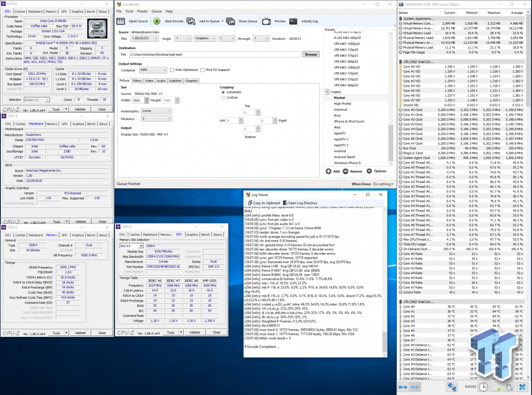This screenshot has height=395, width=532.
Task: Create a report with HWiNFO's report icon
Action: [496, 386]
